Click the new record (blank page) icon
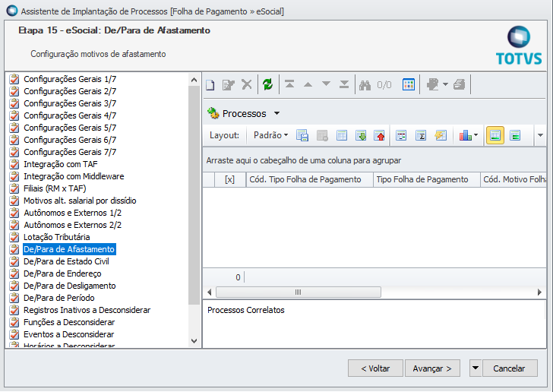The image size is (553, 392). pyautogui.click(x=210, y=84)
